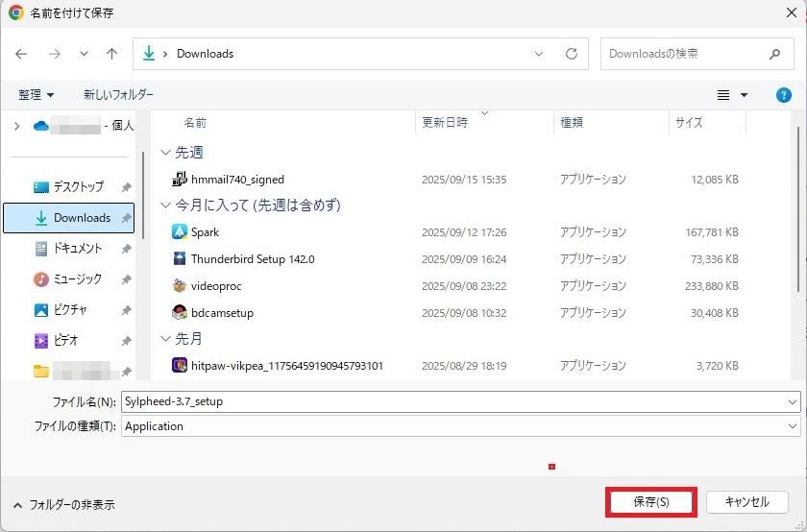
Task: Click the back navigation arrow
Action: pos(21,54)
